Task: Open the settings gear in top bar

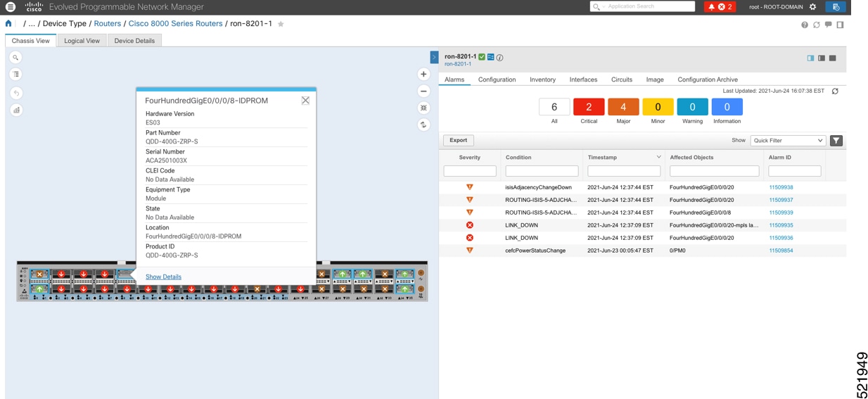Action: pos(813,7)
